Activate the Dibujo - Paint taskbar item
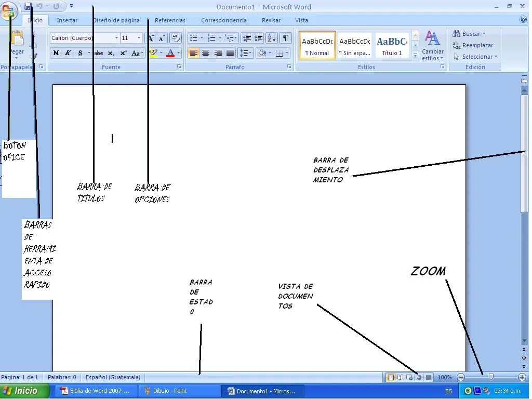This screenshot has width=532, height=399. [x=179, y=390]
